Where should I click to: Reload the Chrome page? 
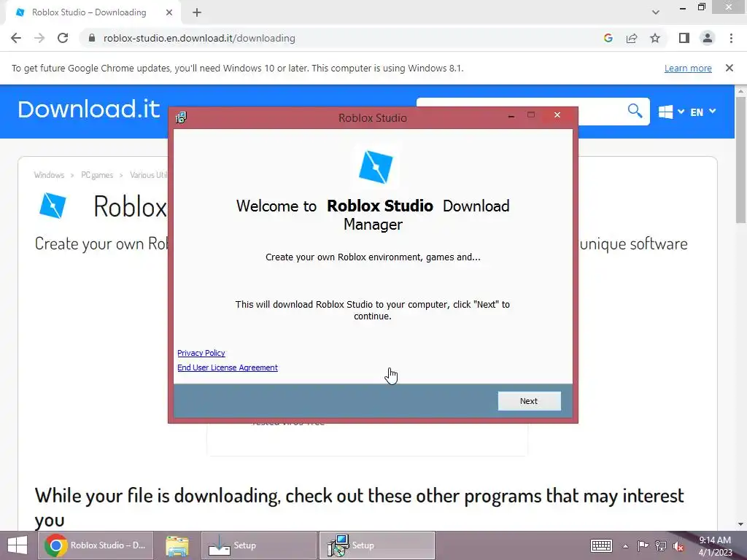tap(63, 38)
